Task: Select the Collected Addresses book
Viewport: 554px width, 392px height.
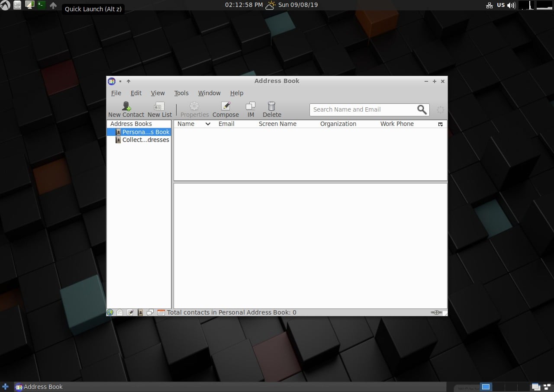Action: [145, 140]
